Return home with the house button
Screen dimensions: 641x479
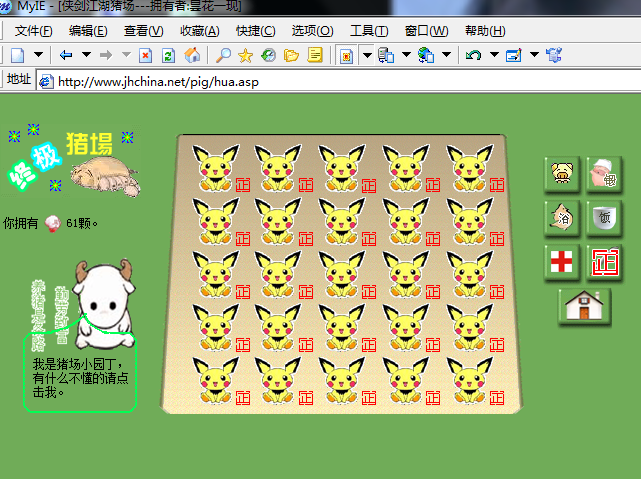tap(585, 306)
